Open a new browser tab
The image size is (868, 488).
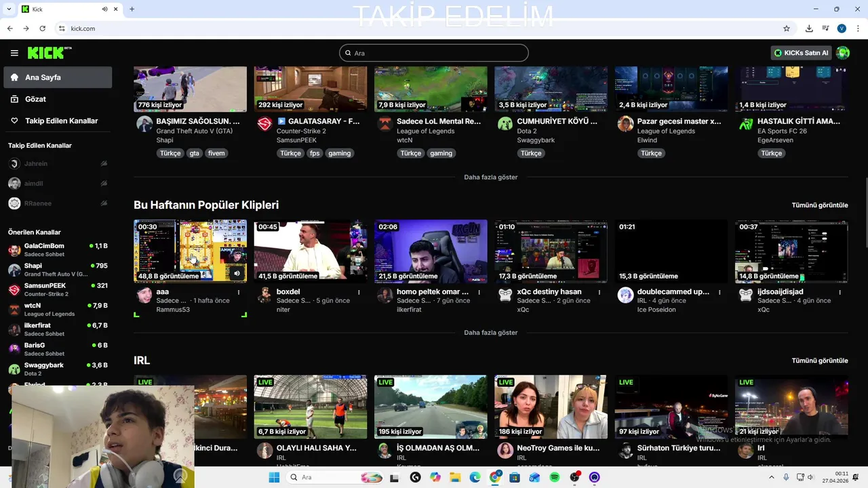tap(132, 9)
